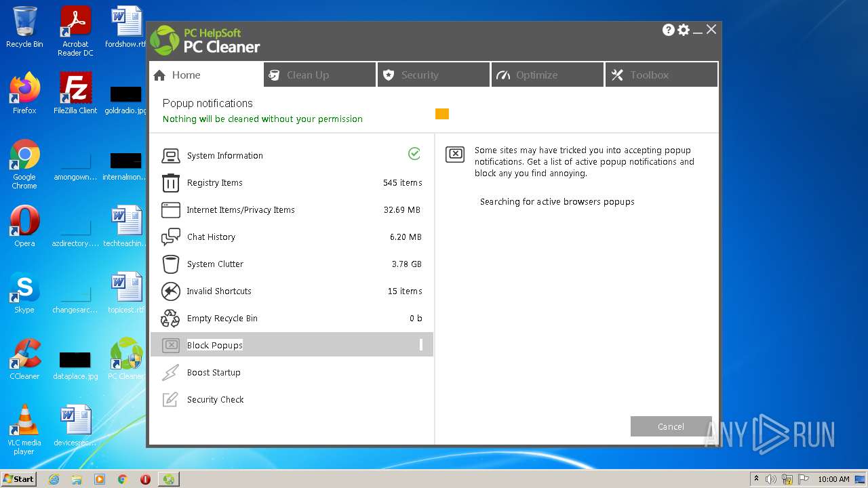Open the Toolbox tab
This screenshot has height=488, width=868.
tap(662, 75)
